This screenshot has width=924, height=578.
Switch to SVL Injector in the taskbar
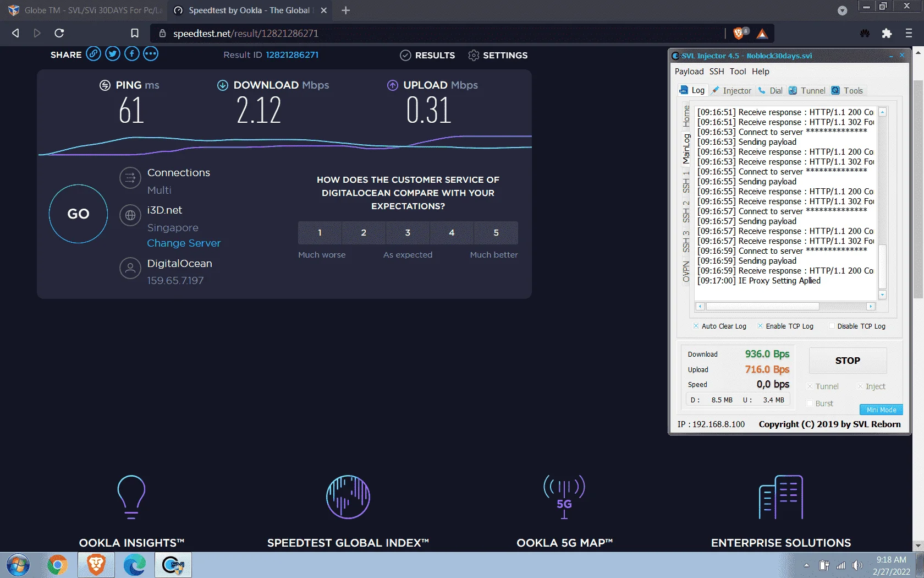173,565
